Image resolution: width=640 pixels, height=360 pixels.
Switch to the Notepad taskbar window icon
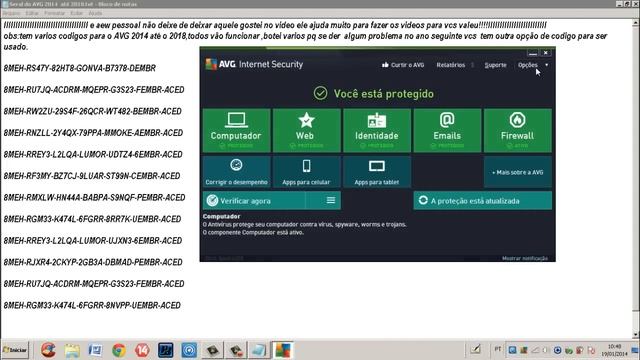click(260, 350)
